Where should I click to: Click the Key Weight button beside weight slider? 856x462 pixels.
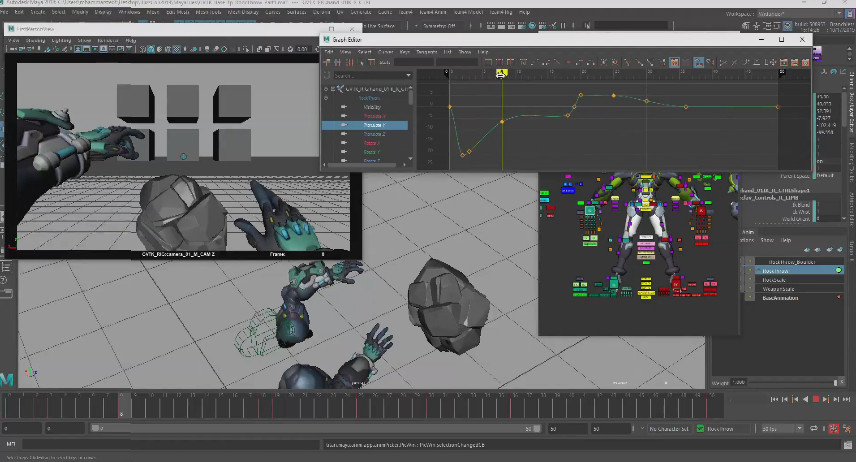point(842,382)
